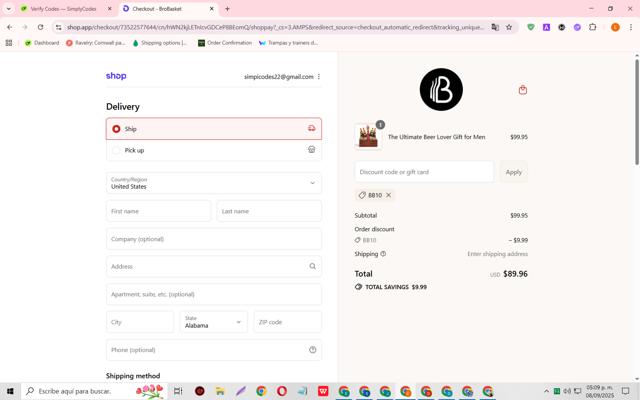Show hidden system tray icons
This screenshot has width=640, height=400.
546,391
